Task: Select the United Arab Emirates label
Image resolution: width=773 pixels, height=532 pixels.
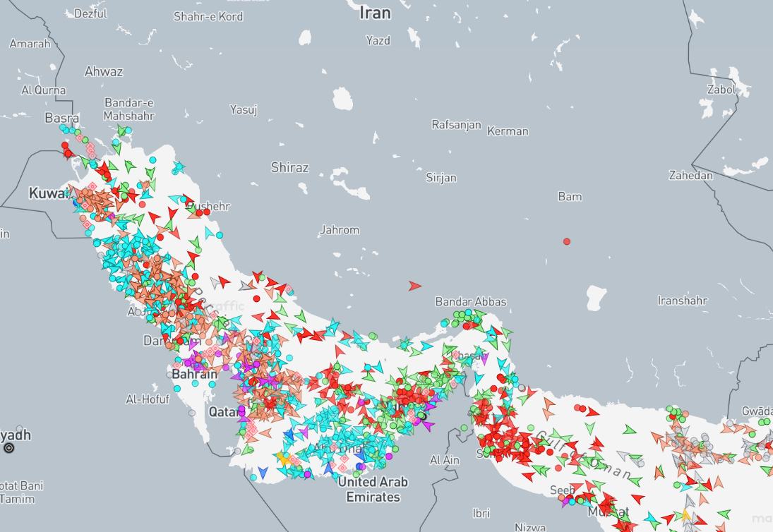Action: 372,489
